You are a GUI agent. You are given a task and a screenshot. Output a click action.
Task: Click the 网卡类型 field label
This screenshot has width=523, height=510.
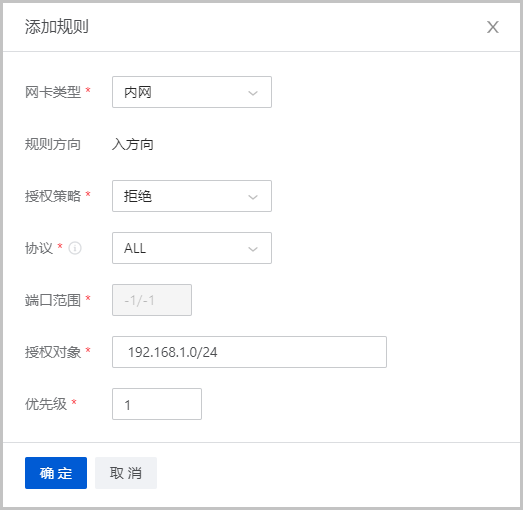(x=53, y=92)
